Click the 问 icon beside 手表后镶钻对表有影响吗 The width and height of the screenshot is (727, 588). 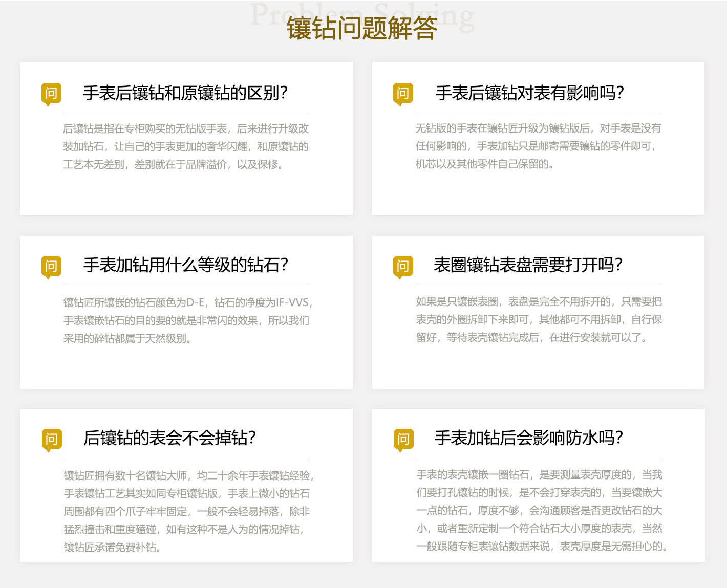pos(403,94)
